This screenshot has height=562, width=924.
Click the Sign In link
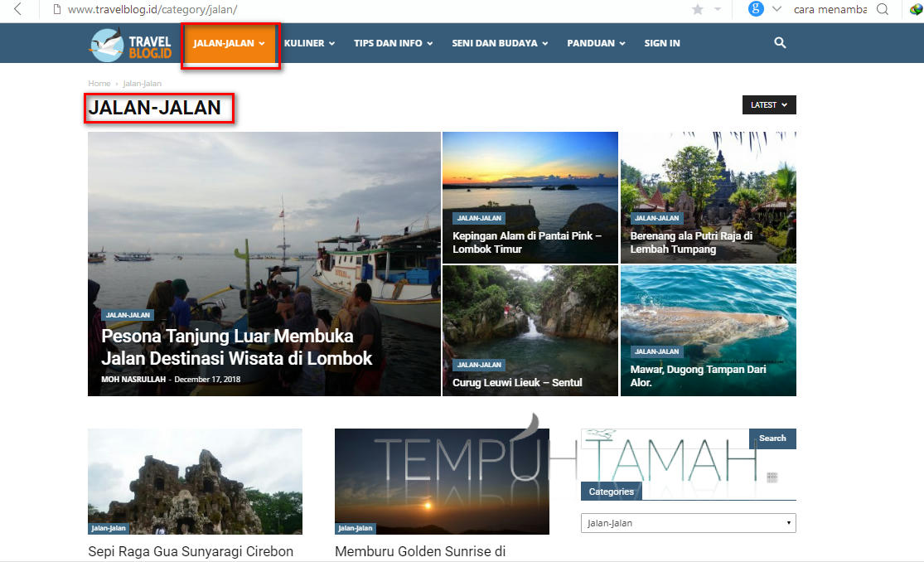(x=661, y=43)
